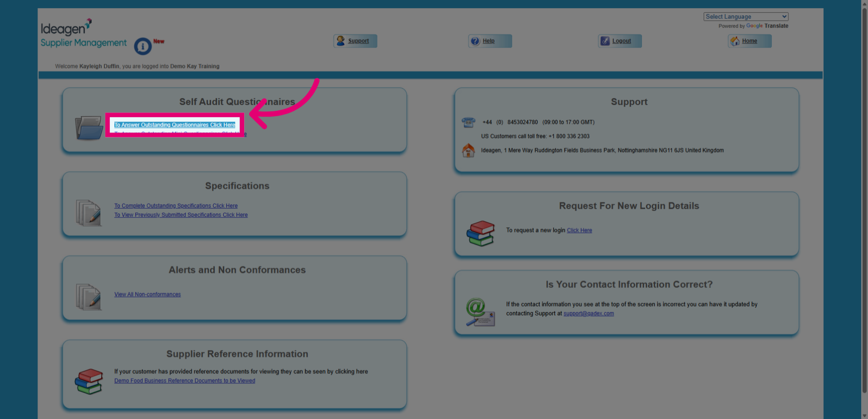Screen dimensions: 868x419
Task: Click the @ email icon in contact panel
Action: point(480,312)
